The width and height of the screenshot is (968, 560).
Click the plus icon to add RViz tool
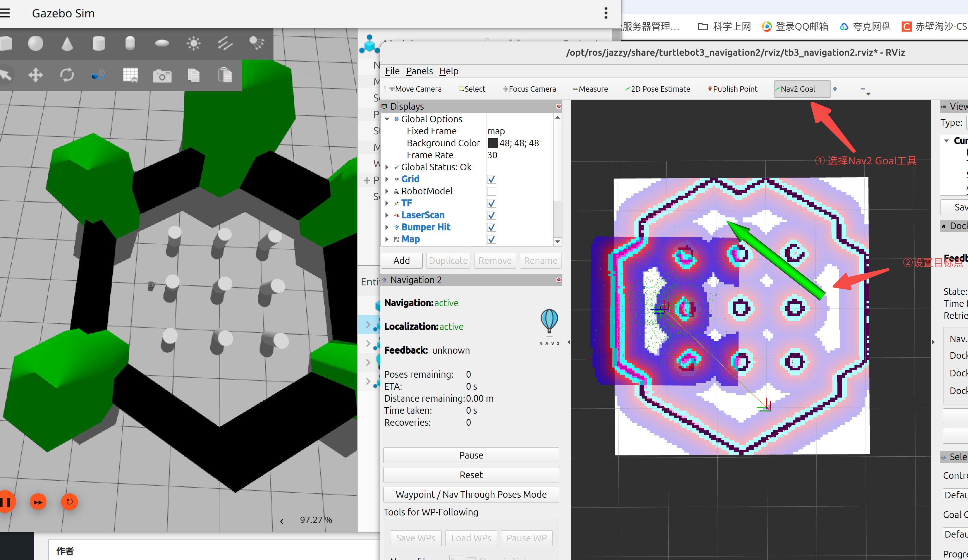coord(835,89)
